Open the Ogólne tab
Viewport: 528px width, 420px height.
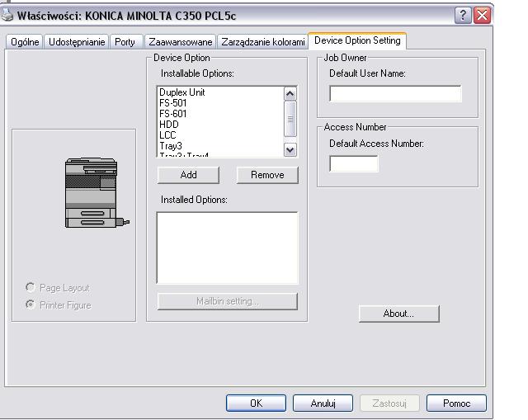pos(25,42)
